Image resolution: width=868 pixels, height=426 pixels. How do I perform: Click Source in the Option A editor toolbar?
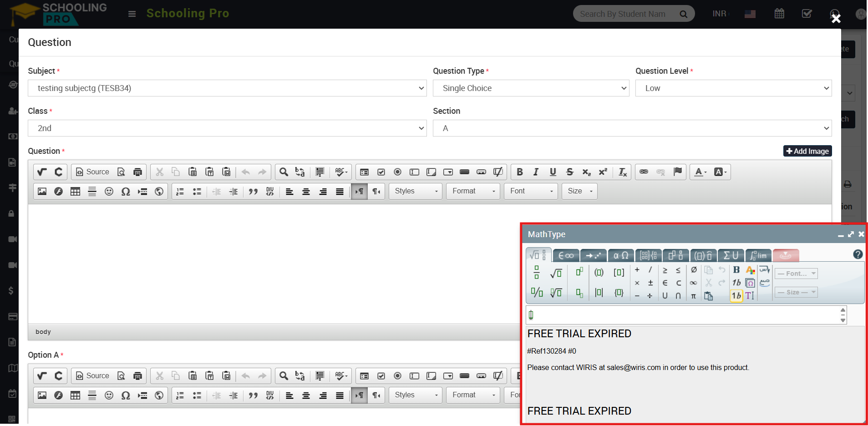(92, 376)
